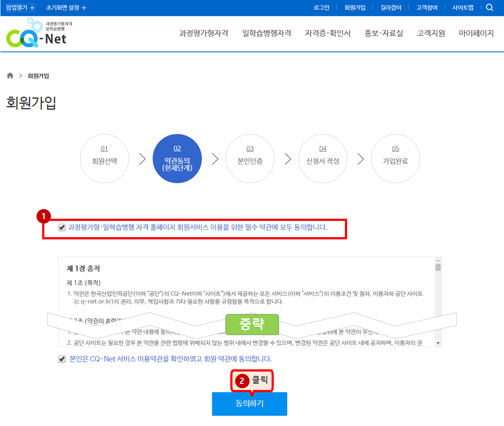Open 길라잡이 link in top bar
The image size is (504, 426).
tap(391, 8)
